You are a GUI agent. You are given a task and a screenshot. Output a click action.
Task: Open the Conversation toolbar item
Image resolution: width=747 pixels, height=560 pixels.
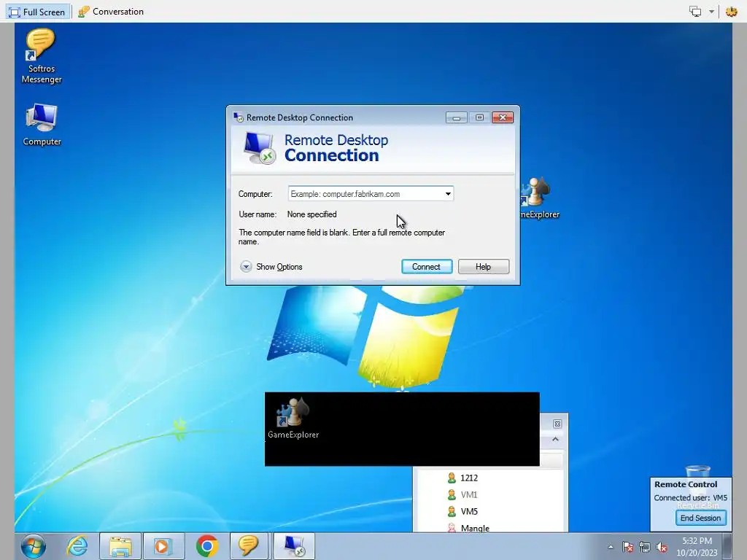click(111, 12)
